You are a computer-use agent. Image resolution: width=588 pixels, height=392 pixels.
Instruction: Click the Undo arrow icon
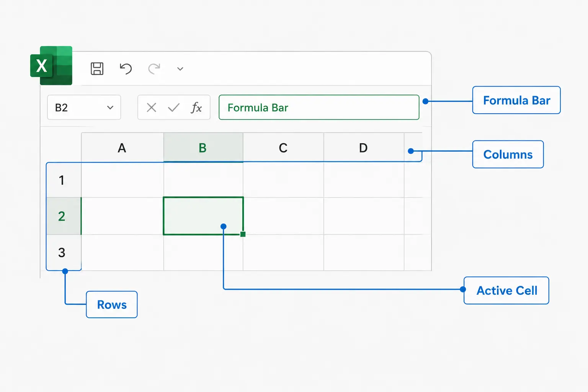click(x=126, y=69)
